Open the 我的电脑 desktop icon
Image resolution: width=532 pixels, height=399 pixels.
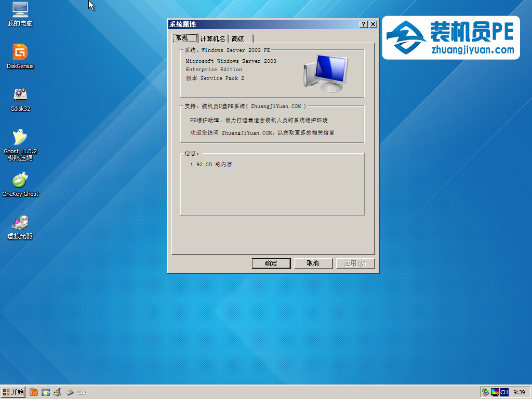tap(20, 14)
